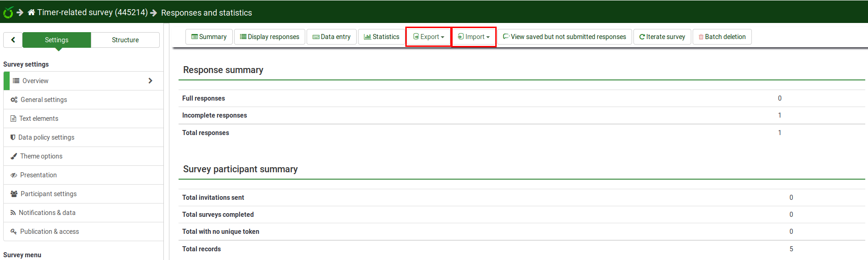Click the Publication & access key icon
The width and height of the screenshot is (868, 260).
point(14,232)
